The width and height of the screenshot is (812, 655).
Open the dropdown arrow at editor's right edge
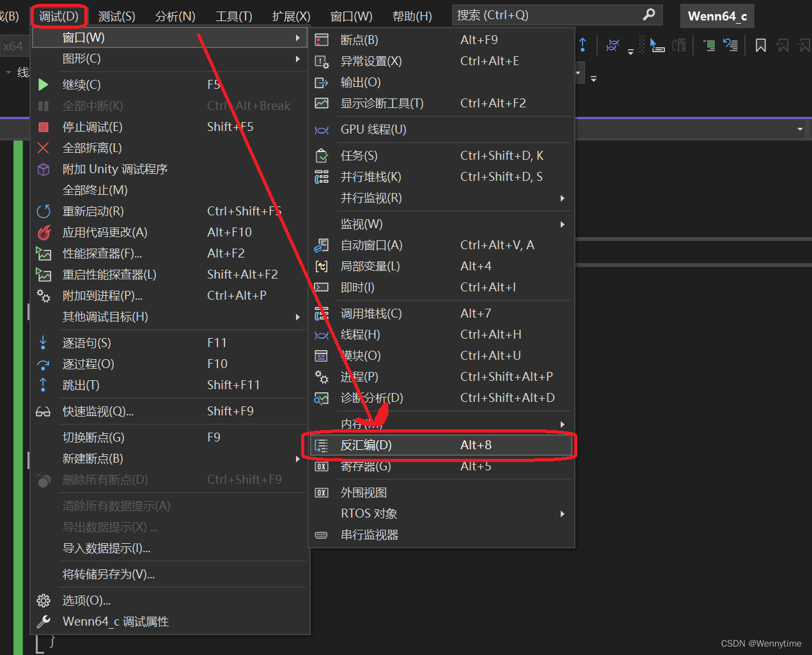click(x=800, y=129)
